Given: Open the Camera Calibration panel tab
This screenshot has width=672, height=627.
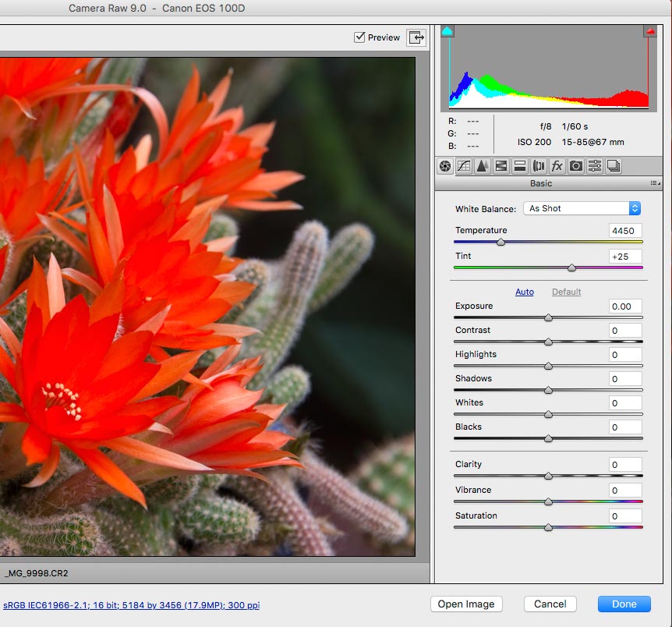Looking at the screenshot, I should click(x=576, y=166).
